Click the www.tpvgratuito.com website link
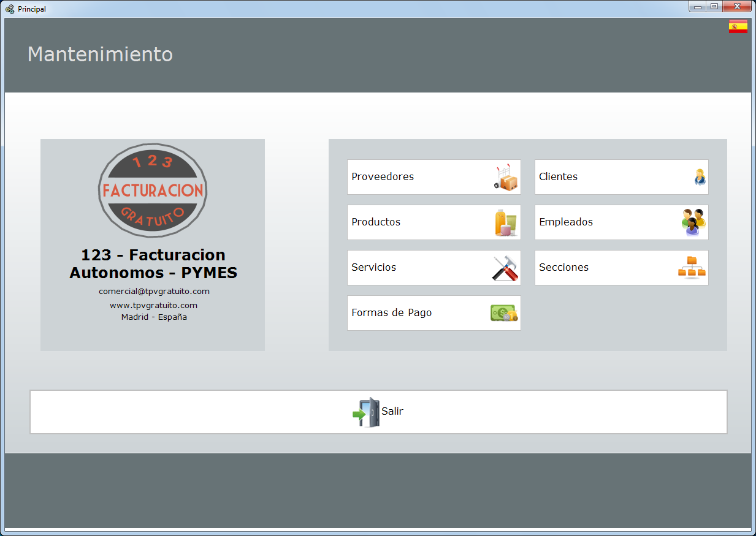Viewport: 756px width, 536px height. pyautogui.click(x=153, y=305)
